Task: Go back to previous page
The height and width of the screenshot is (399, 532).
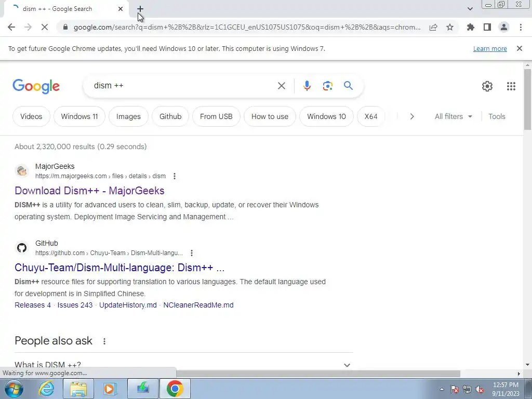Action: tap(11, 27)
